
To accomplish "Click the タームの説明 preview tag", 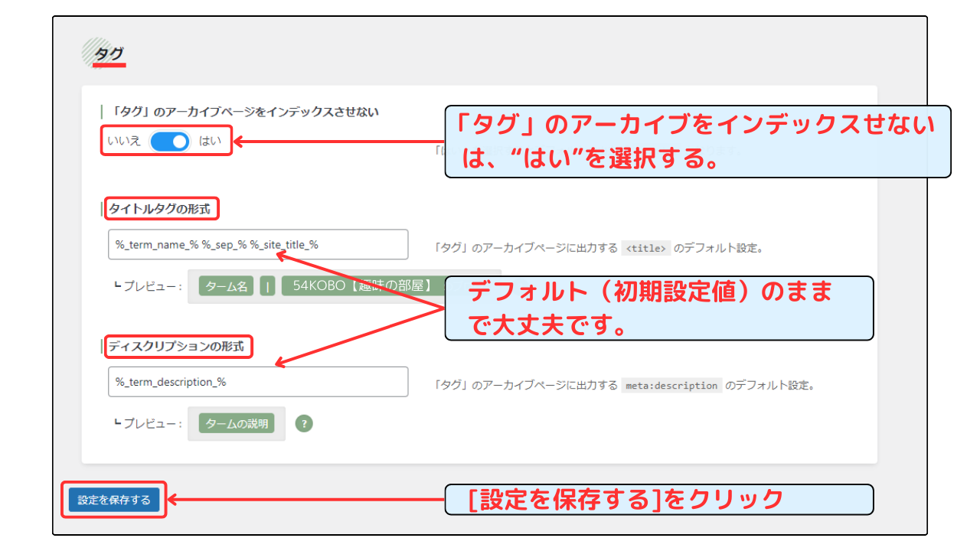I will (237, 423).
